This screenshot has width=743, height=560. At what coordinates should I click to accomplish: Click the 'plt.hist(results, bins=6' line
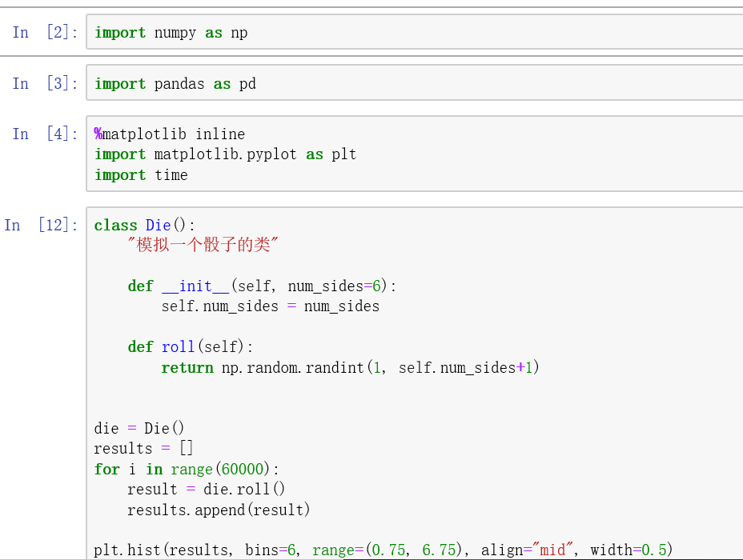[384, 550]
